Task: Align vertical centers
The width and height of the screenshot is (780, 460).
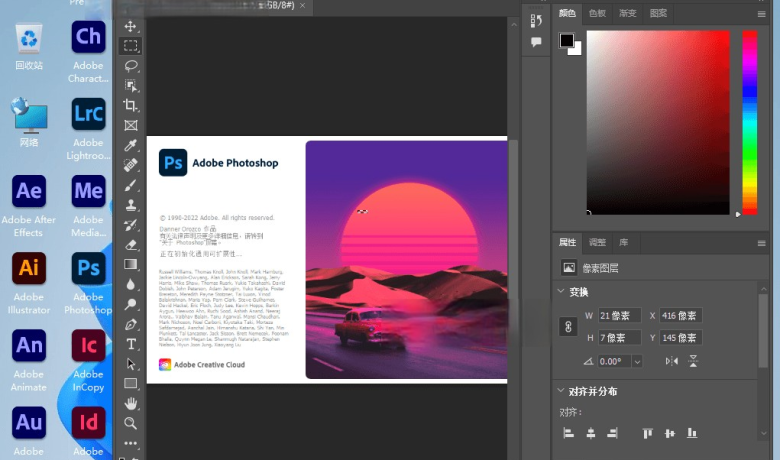Action: 670,433
